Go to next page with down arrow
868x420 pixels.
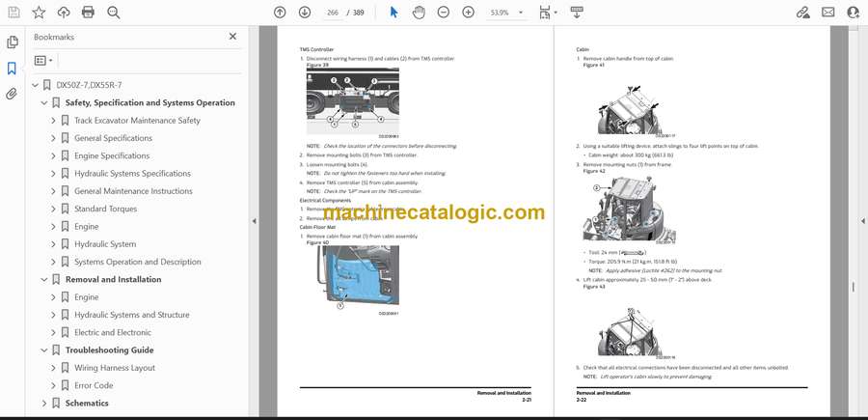tap(305, 13)
